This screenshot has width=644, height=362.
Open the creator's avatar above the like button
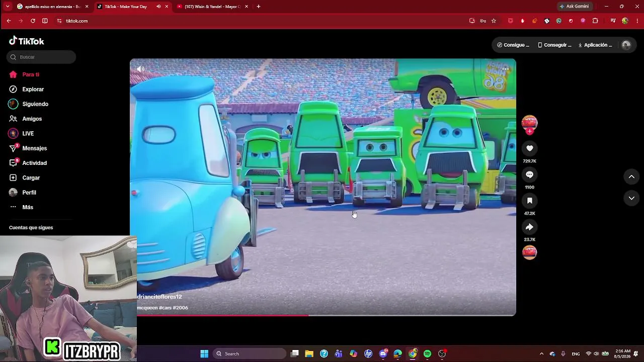click(529, 123)
